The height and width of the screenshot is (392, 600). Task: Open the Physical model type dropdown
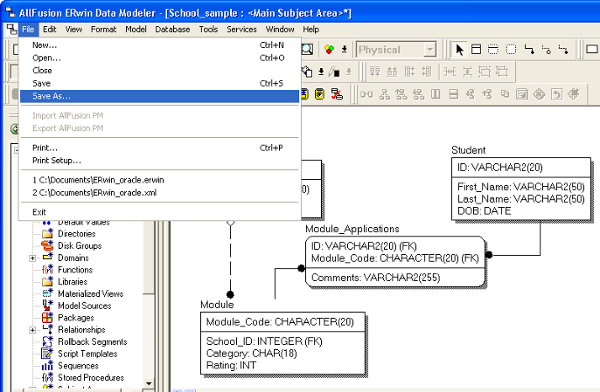tap(430, 50)
